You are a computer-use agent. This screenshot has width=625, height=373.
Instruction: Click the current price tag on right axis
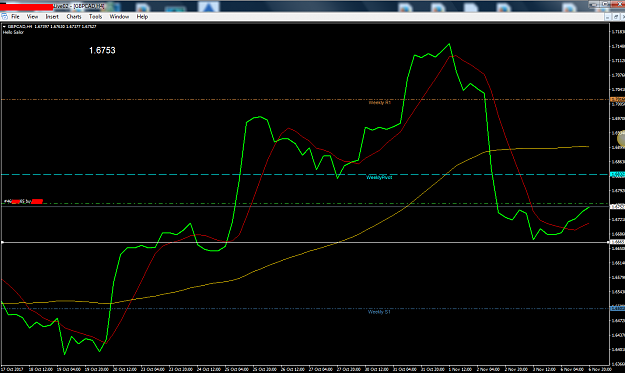617,206
